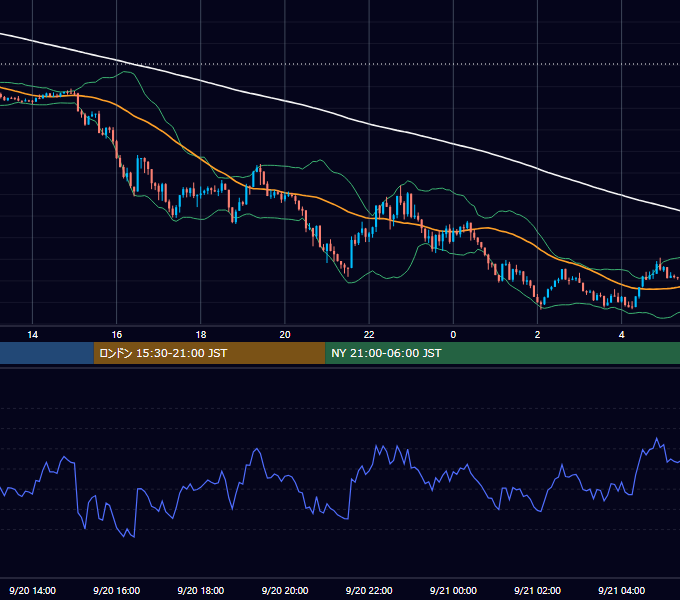Click the hour label 14 on price chart axis

pos(33,335)
